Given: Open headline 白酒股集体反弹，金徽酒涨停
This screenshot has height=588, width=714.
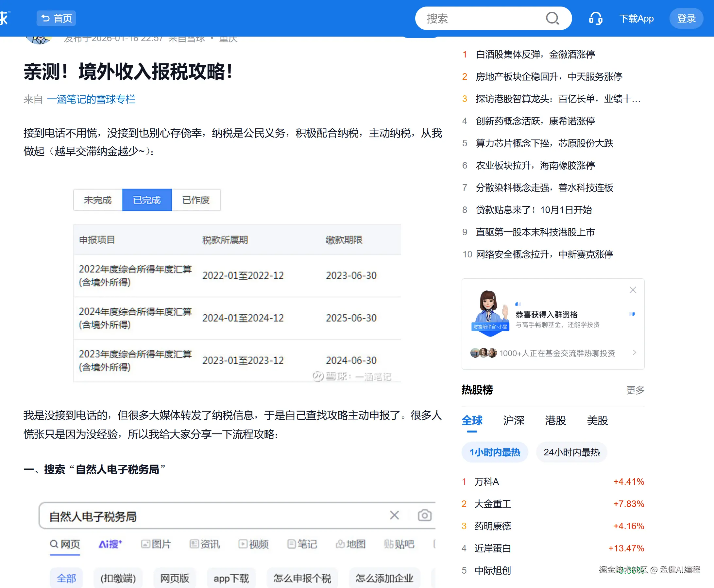Looking at the screenshot, I should (x=535, y=54).
